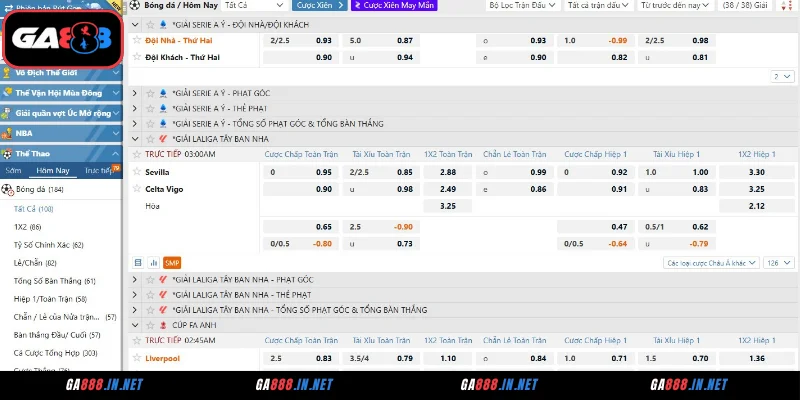Select Sevilla 1X2 Toàn Trận odds 2.88
This screenshot has width=800, height=400.
pos(448,172)
